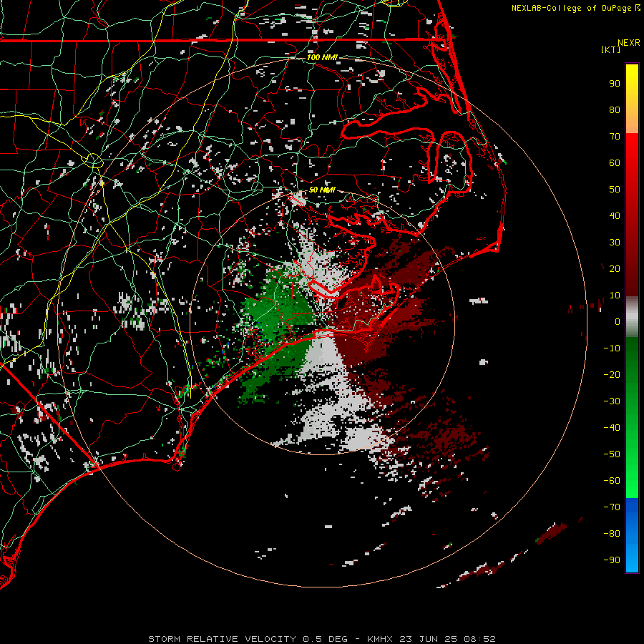Select the -70 value on velocity scale
Viewport: 644px width, 644px height.
pyautogui.click(x=612, y=507)
